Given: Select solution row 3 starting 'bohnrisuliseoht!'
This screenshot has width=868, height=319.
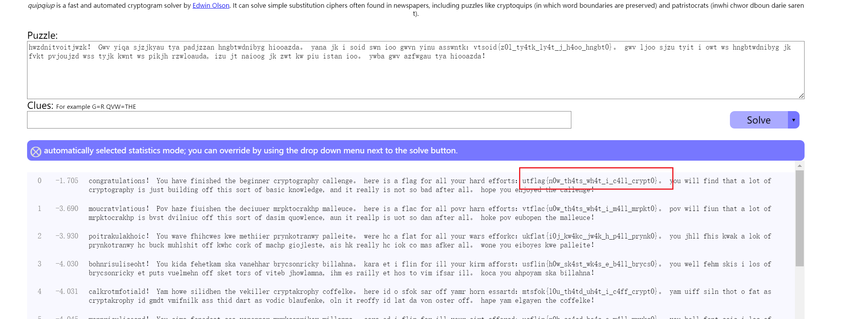Looking at the screenshot, I should 411,269.
